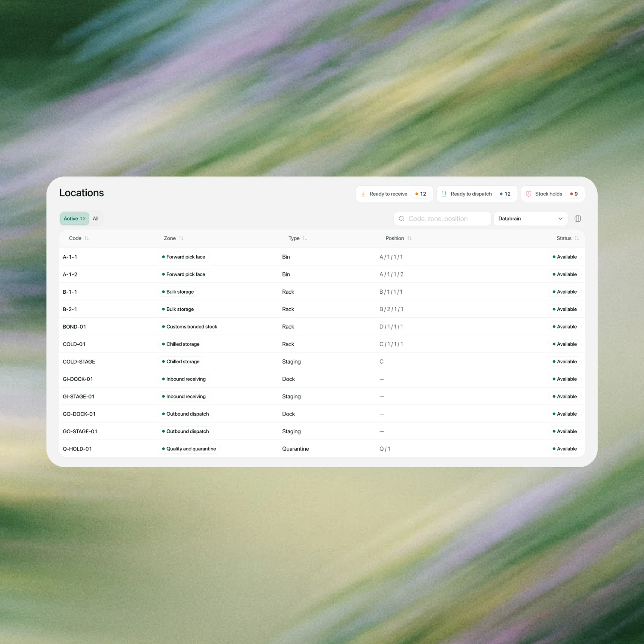Sort by Position column arrows

pyautogui.click(x=410, y=238)
